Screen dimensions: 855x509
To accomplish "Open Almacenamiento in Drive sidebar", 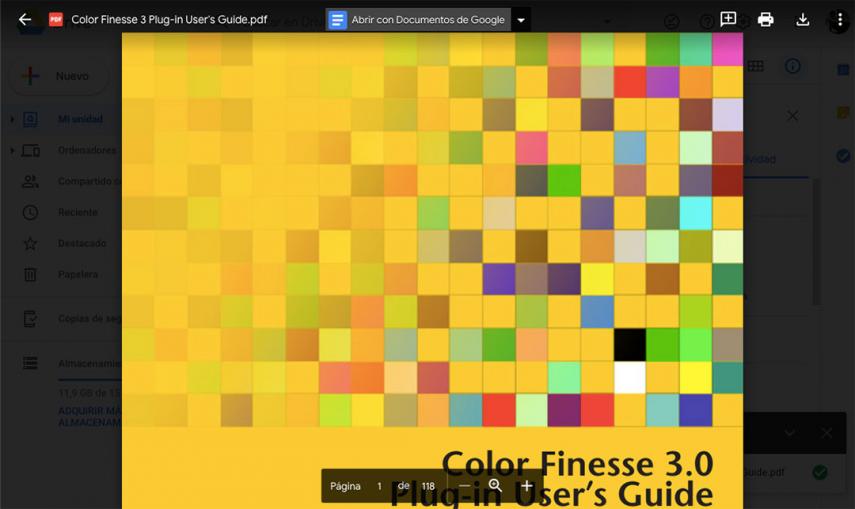I will point(89,363).
